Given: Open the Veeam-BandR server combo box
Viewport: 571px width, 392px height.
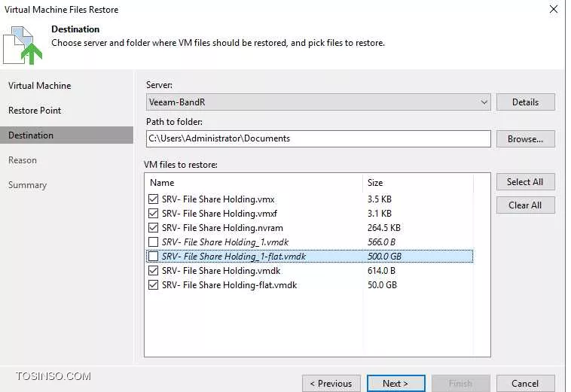Looking at the screenshot, I should coord(319,102).
